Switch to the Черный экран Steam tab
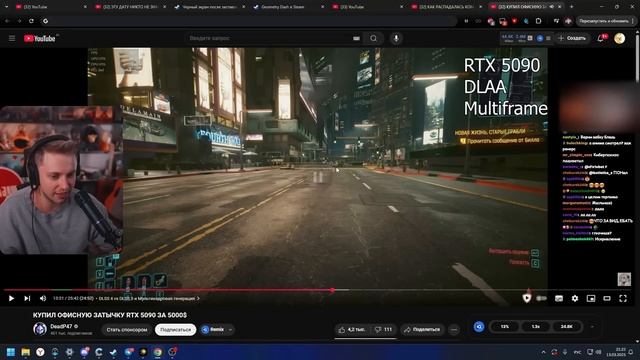The width and height of the screenshot is (640, 360). 208,7
